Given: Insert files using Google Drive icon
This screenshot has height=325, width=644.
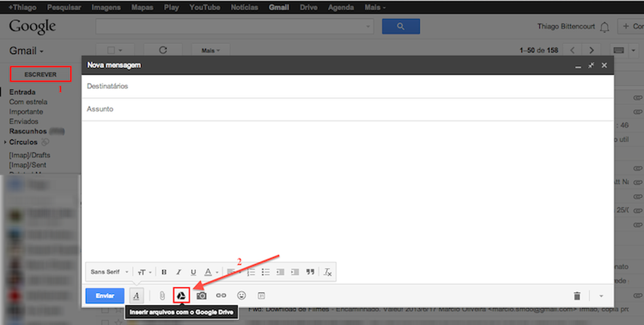Looking at the screenshot, I should [181, 296].
